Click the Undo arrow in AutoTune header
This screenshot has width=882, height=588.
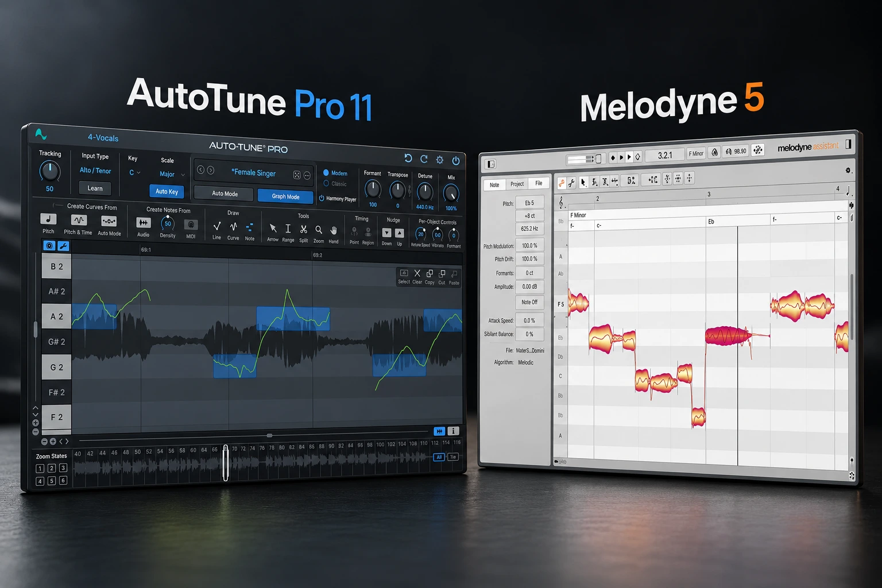(408, 158)
